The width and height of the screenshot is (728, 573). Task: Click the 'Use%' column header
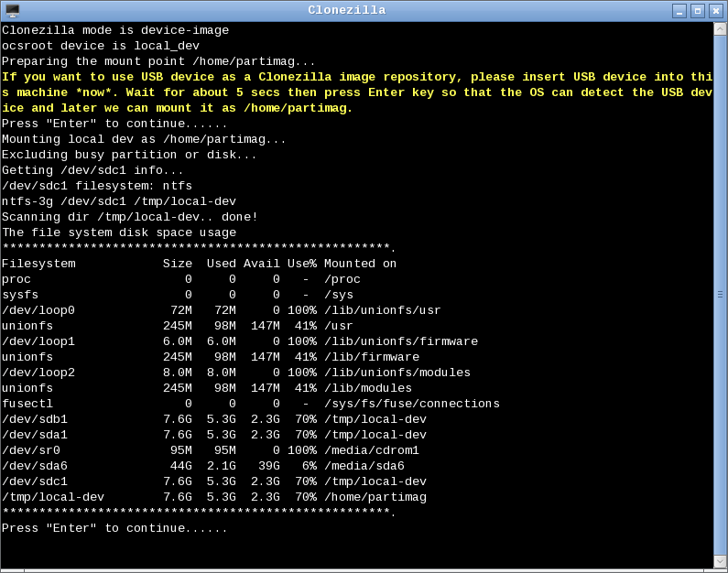pyautogui.click(x=302, y=264)
